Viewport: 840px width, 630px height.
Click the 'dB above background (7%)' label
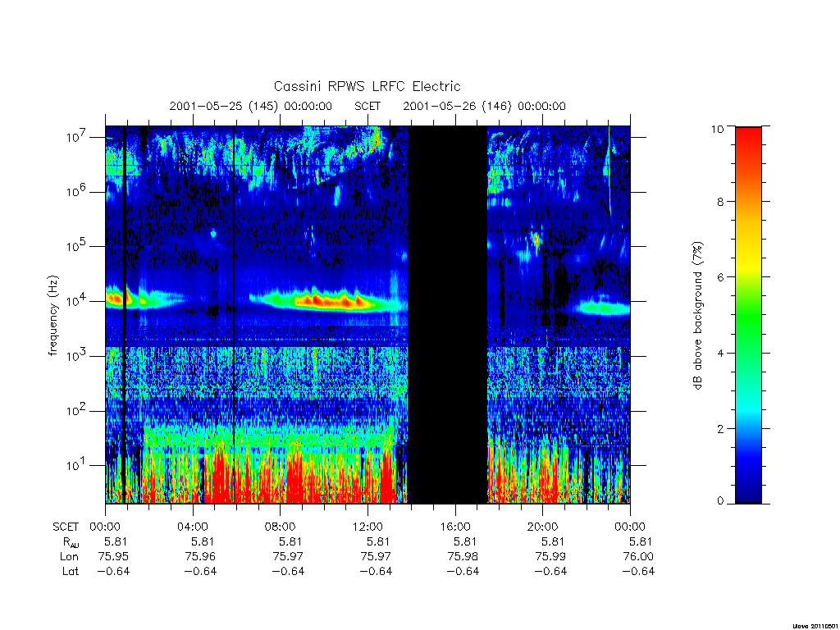697,316
